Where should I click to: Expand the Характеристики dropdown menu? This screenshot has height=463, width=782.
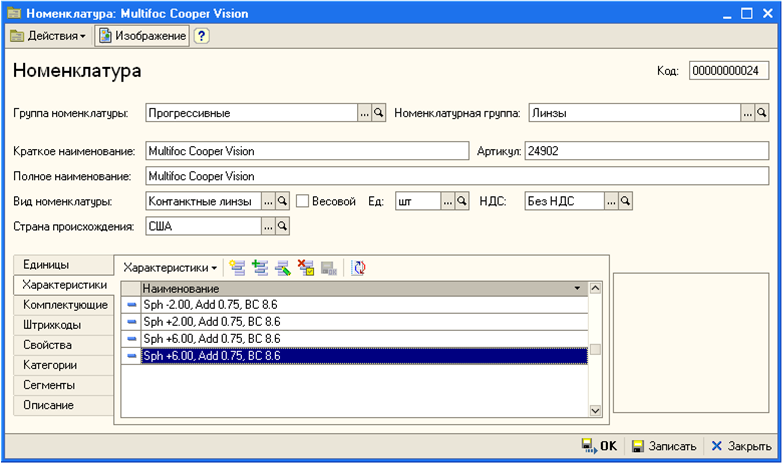pyautogui.click(x=170, y=268)
